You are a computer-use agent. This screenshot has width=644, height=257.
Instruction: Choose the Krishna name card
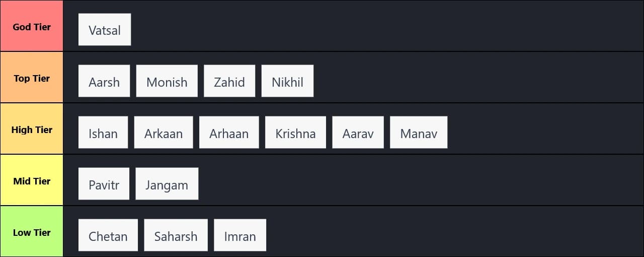click(295, 133)
